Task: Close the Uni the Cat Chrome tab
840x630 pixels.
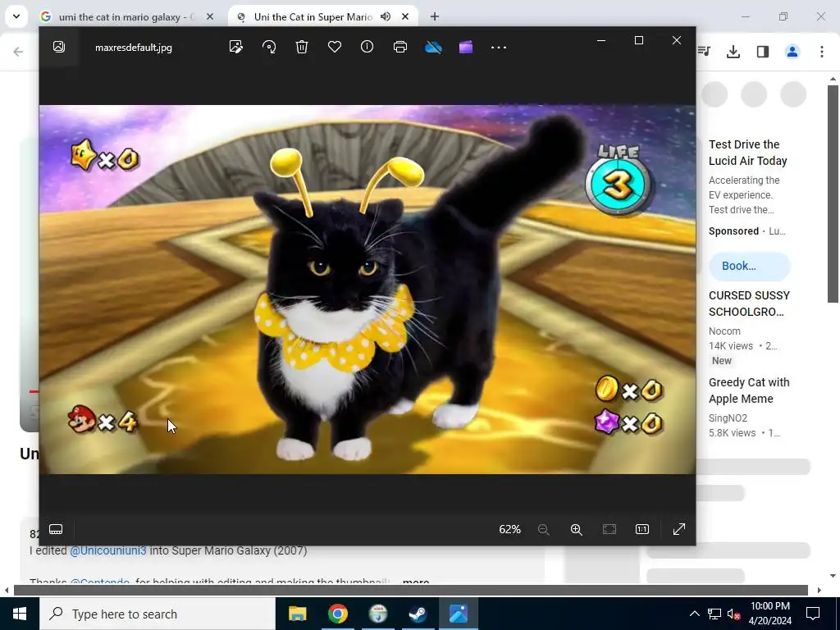Action: [405, 16]
